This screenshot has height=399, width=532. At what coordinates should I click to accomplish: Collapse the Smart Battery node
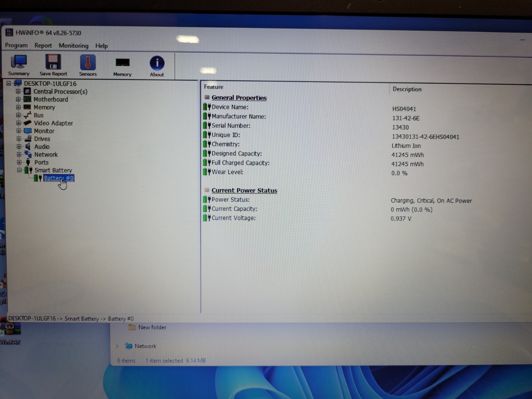19,170
